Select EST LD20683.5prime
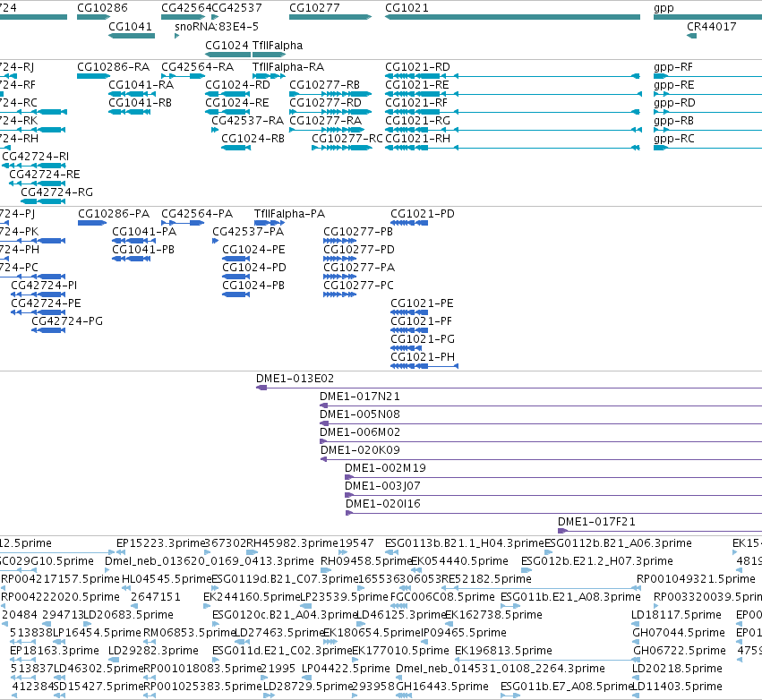 pyautogui.click(x=128, y=615)
